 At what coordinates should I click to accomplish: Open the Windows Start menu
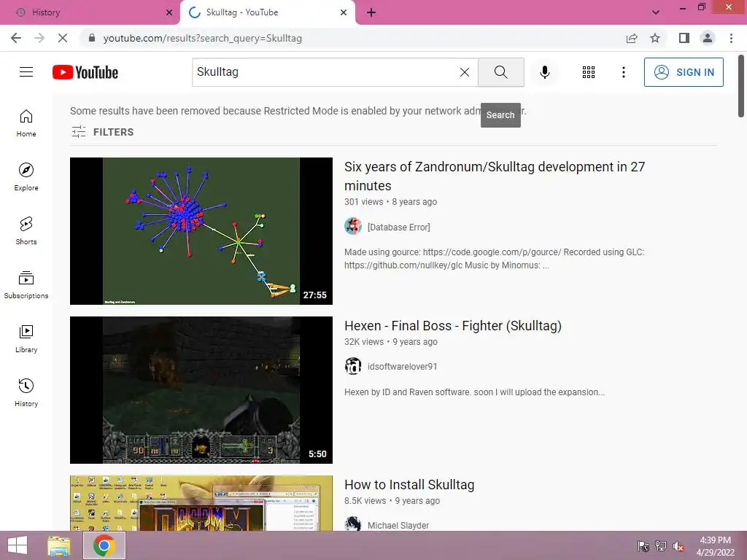[18, 545]
